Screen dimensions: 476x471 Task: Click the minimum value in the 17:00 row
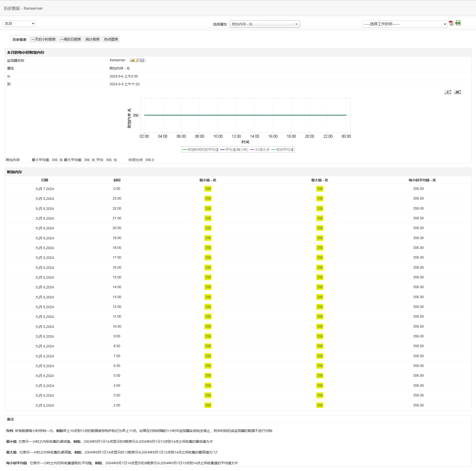click(x=208, y=257)
